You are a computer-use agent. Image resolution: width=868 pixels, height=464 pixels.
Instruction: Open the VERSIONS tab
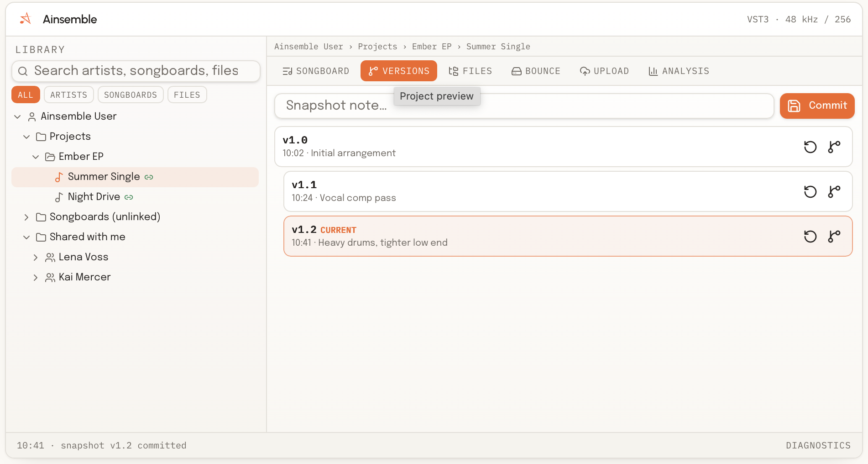point(399,71)
